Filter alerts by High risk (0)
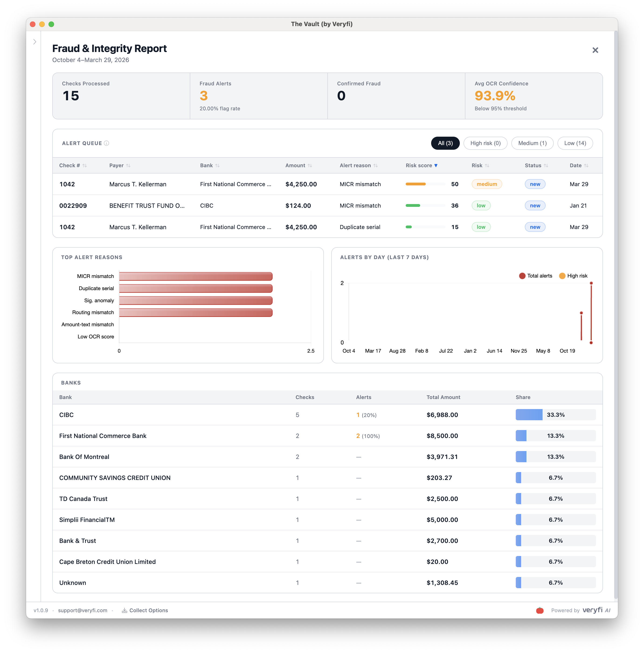This screenshot has width=644, height=653. click(485, 143)
